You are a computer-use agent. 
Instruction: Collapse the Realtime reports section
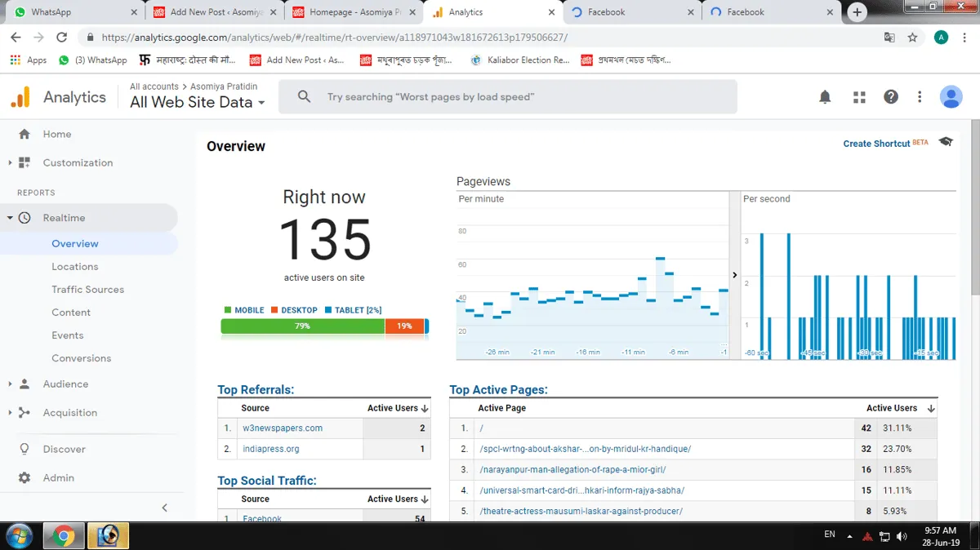[x=10, y=218]
